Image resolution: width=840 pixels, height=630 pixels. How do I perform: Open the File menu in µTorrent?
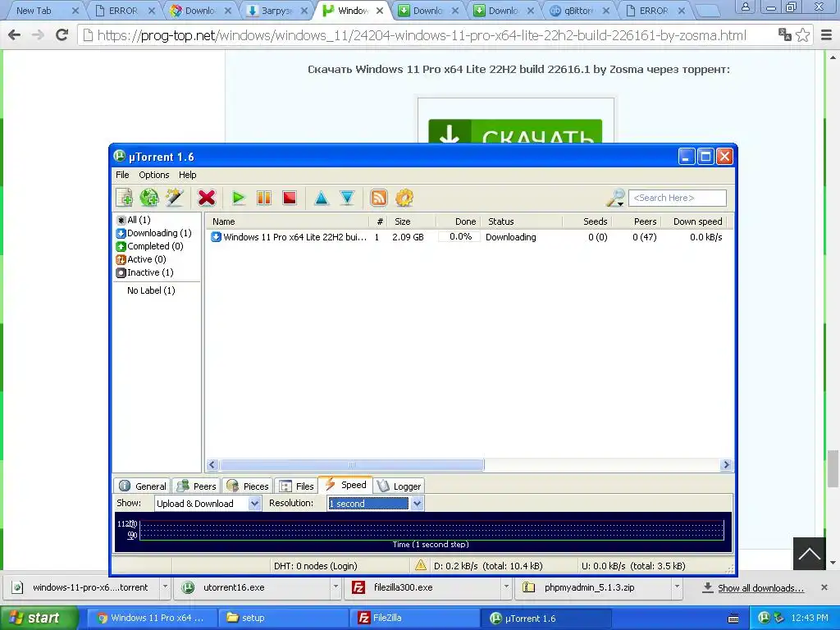point(122,175)
